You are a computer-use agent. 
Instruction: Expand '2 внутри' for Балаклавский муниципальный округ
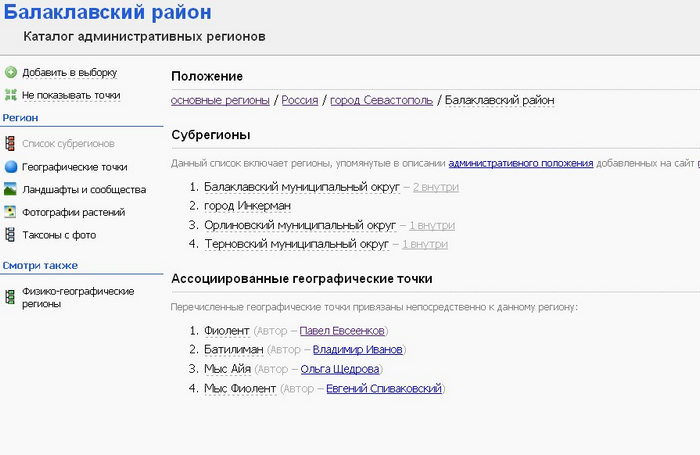click(435, 187)
